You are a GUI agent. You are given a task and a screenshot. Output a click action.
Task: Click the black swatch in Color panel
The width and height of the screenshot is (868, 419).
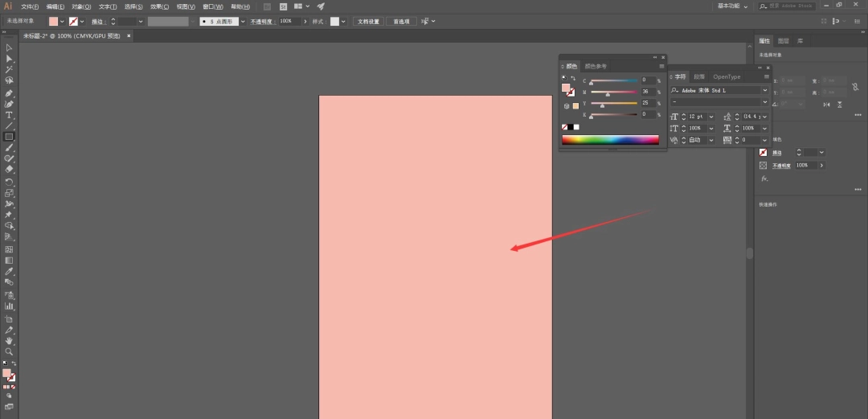pyautogui.click(x=570, y=127)
